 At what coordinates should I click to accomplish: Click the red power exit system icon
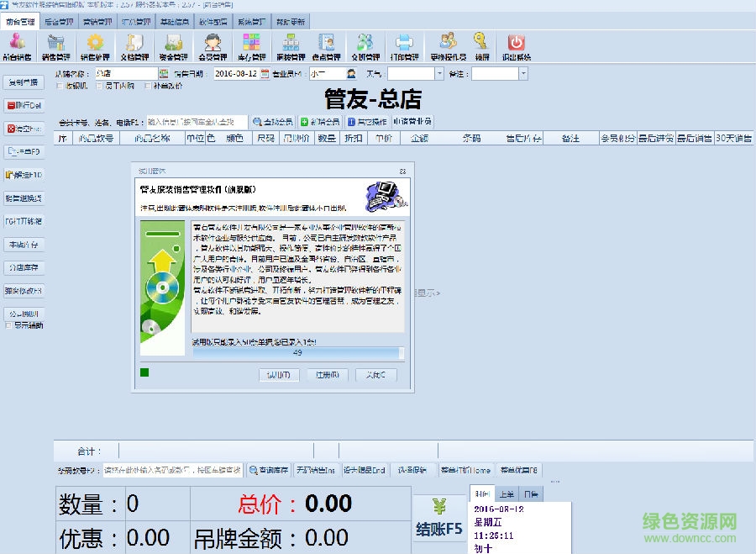click(x=517, y=46)
